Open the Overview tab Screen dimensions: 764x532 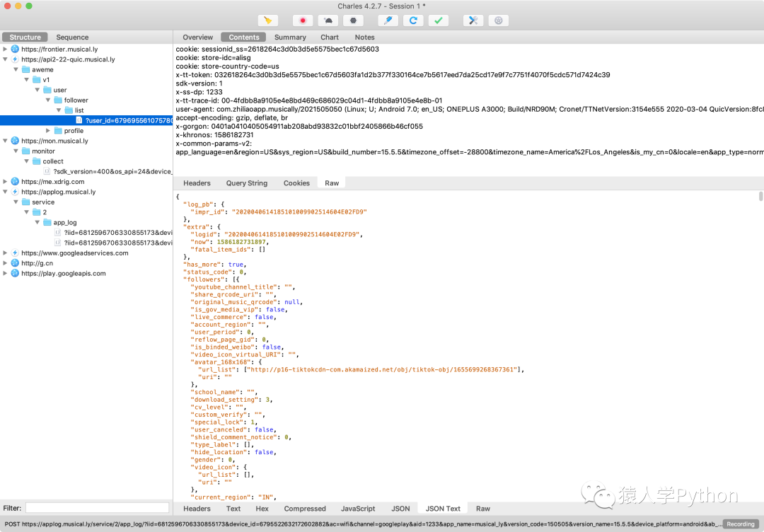[x=197, y=37]
